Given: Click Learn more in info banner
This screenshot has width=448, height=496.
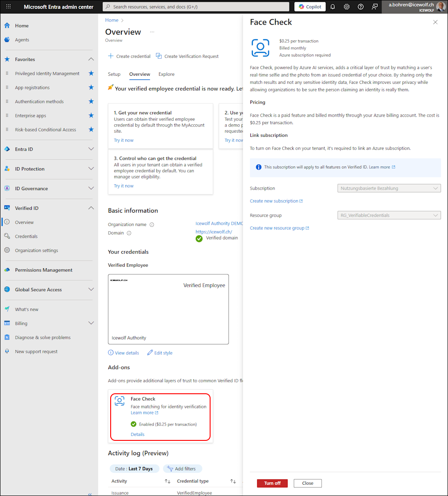Looking at the screenshot, I should point(382,167).
